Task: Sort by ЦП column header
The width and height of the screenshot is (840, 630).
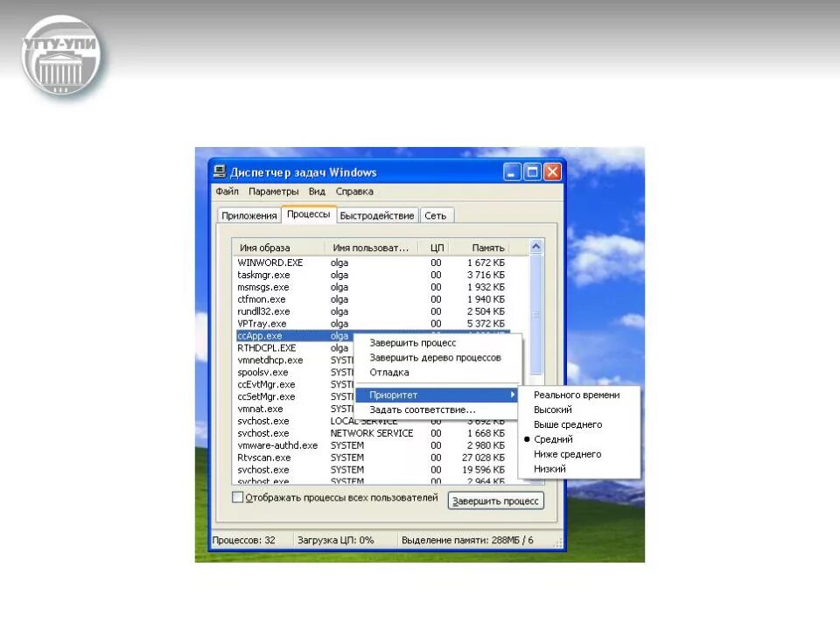Action: point(433,248)
